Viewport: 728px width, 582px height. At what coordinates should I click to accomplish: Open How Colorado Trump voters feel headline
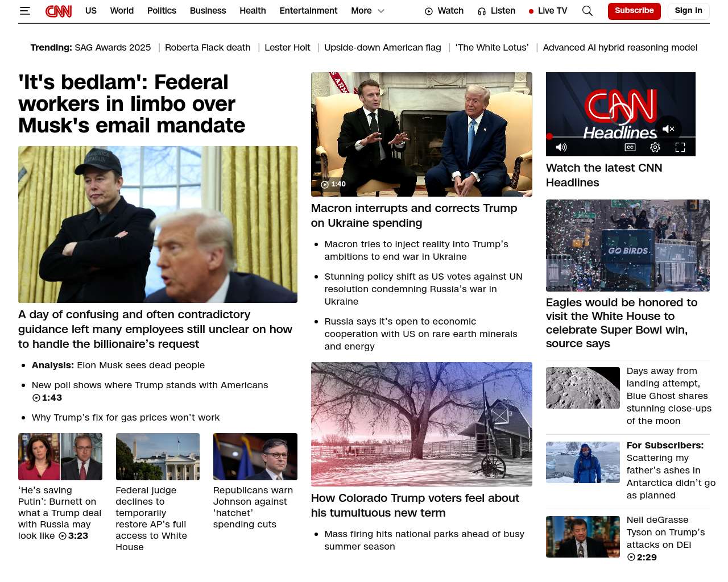tap(415, 505)
